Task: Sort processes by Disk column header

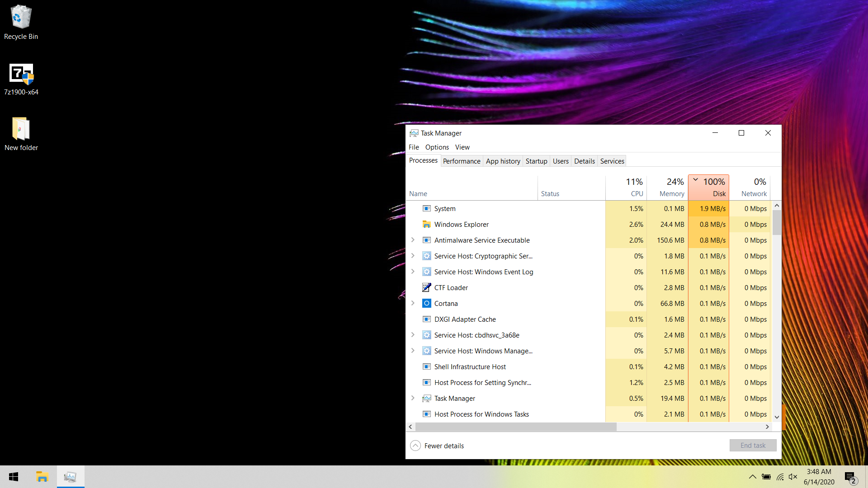Action: click(708, 188)
